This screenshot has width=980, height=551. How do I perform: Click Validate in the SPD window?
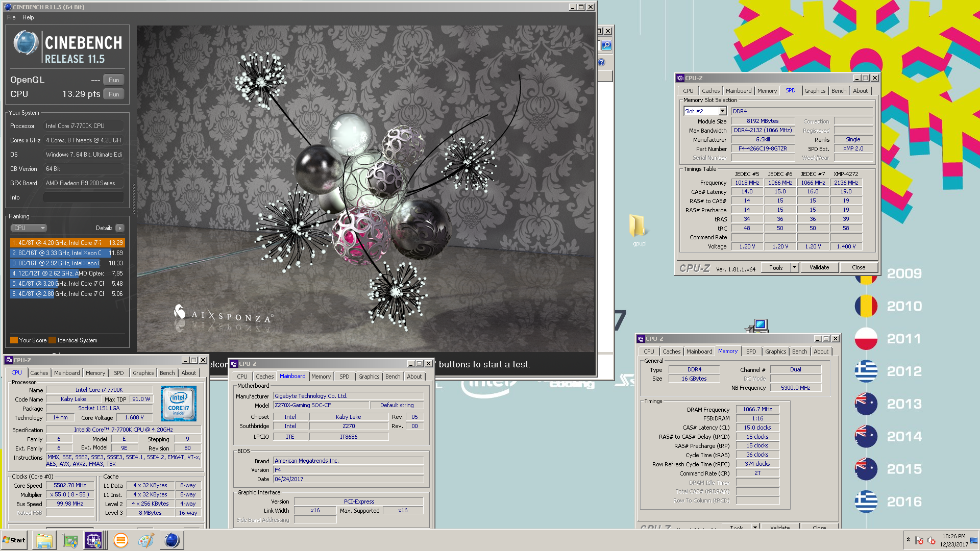(x=819, y=267)
